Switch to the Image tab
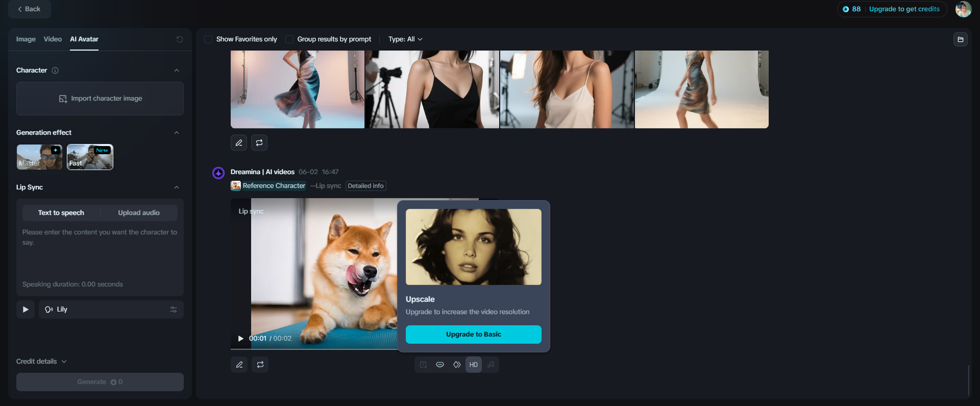Viewport: 980px width, 406px height. (26, 39)
